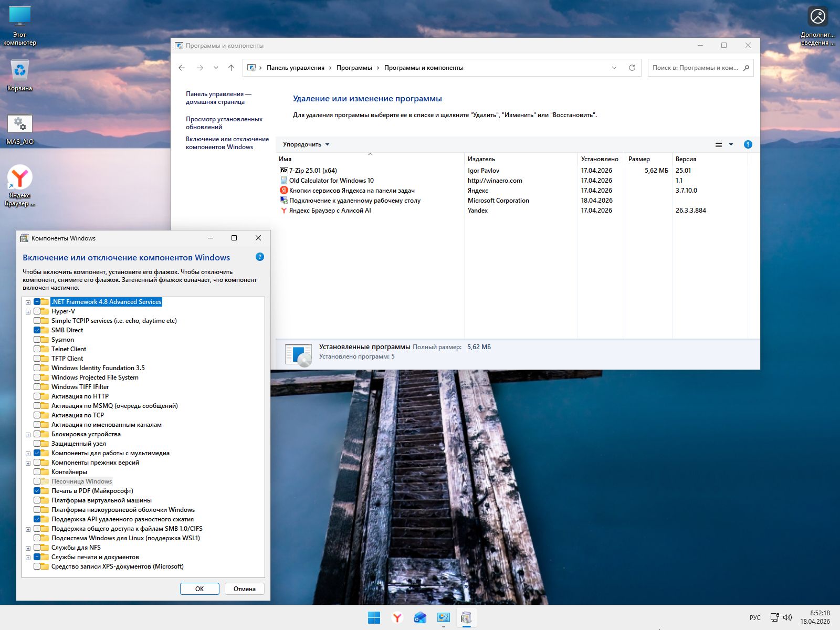Open Yandex Browser from the taskbar
This screenshot has height=630, width=840.
(x=397, y=618)
